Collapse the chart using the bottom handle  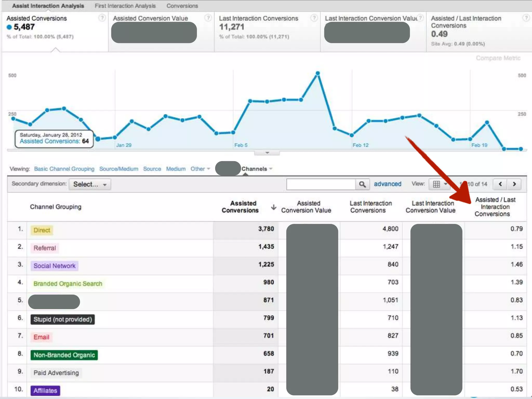267,153
